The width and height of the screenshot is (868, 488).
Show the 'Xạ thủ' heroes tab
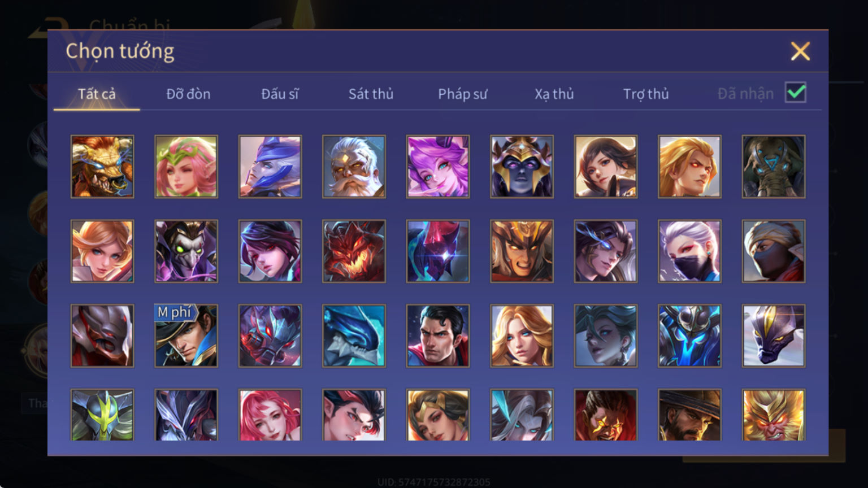click(554, 94)
